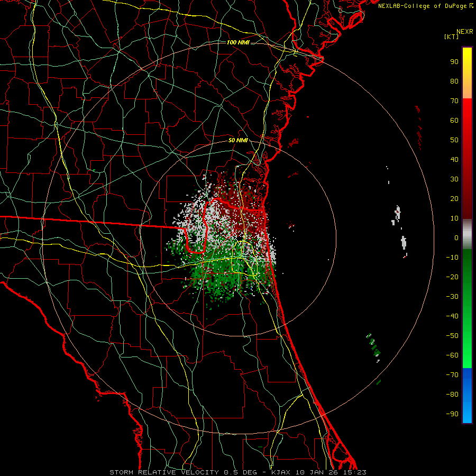The width and height of the screenshot is (476, 476).
Task: Click the 100 NMI range ring label
Action: click(238, 42)
